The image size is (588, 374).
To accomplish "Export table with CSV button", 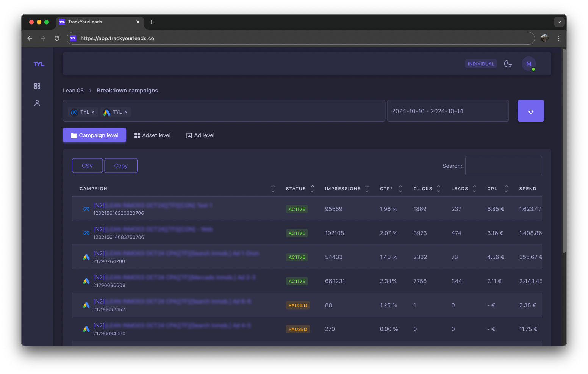I will coord(88,166).
